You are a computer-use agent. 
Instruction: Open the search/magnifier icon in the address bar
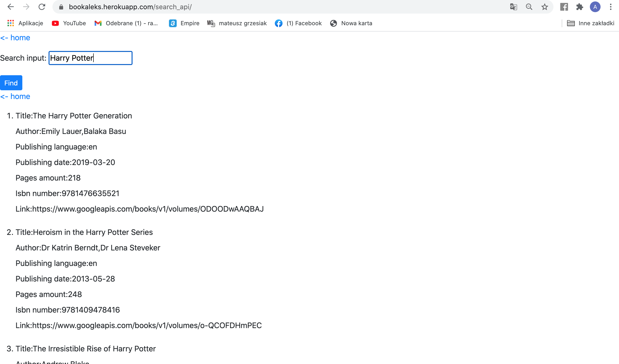pos(529,7)
